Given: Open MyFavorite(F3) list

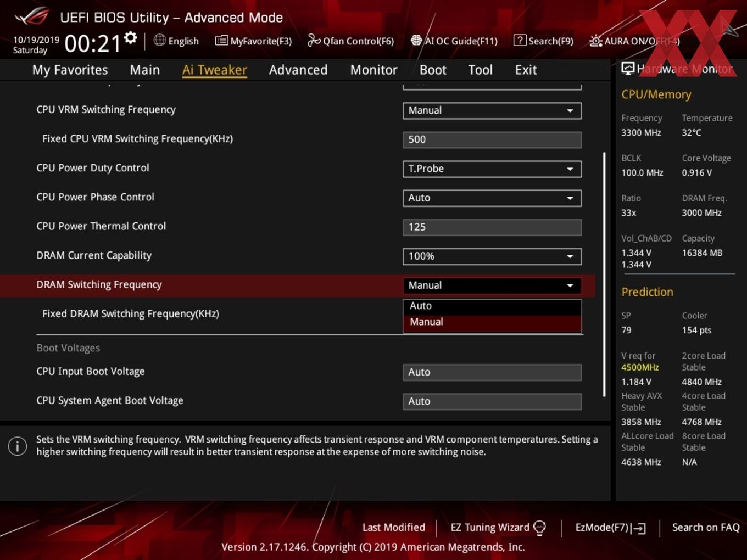Looking at the screenshot, I should pos(253,41).
